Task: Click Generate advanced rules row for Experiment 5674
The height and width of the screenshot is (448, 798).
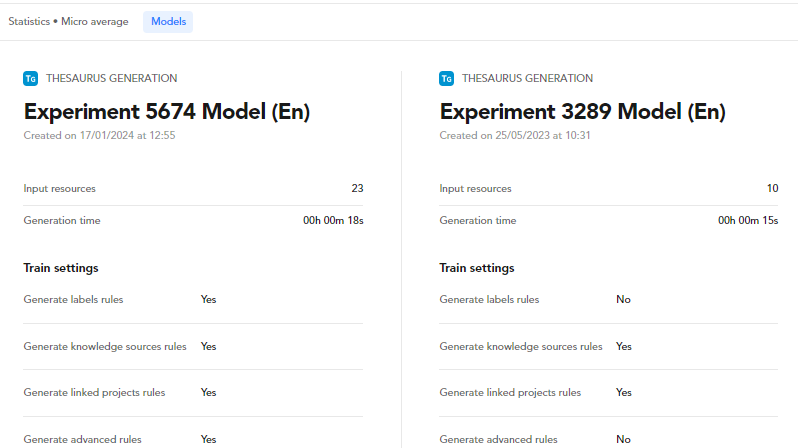Action: click(x=82, y=439)
